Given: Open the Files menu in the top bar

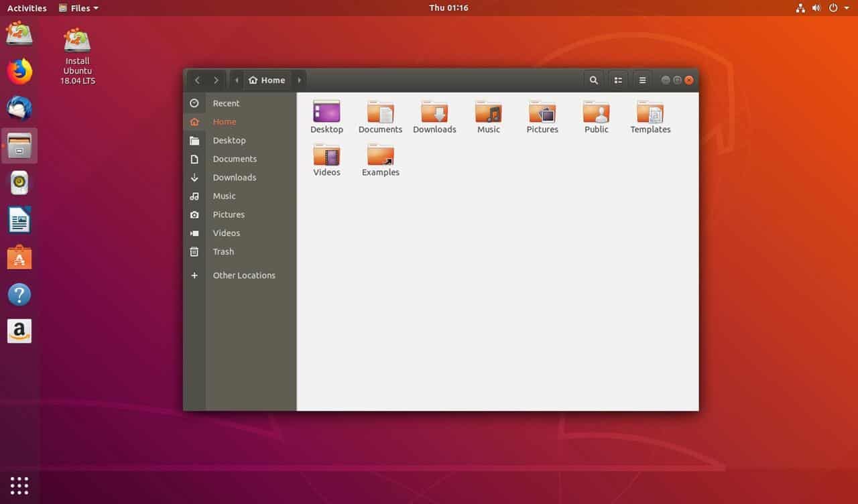Looking at the screenshot, I should (78, 7).
